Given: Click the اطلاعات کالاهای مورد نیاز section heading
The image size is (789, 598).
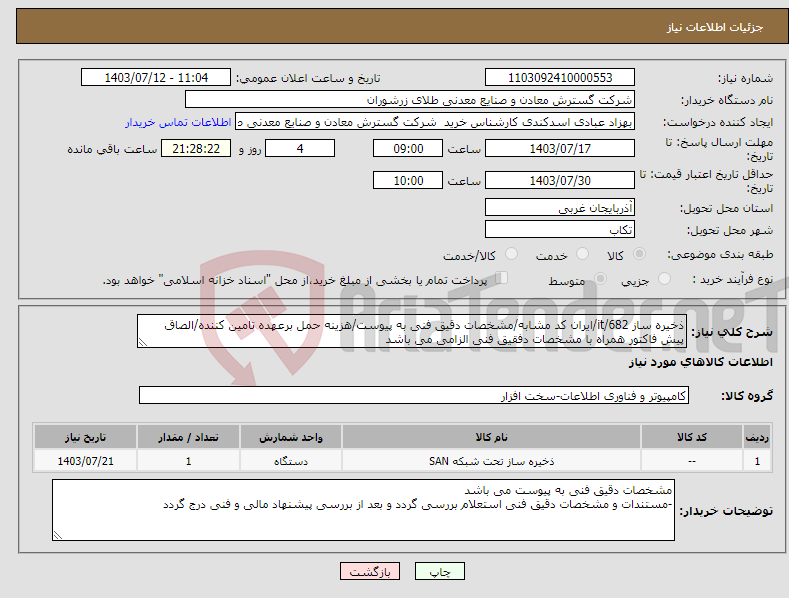Looking at the screenshot, I should pos(700,362).
